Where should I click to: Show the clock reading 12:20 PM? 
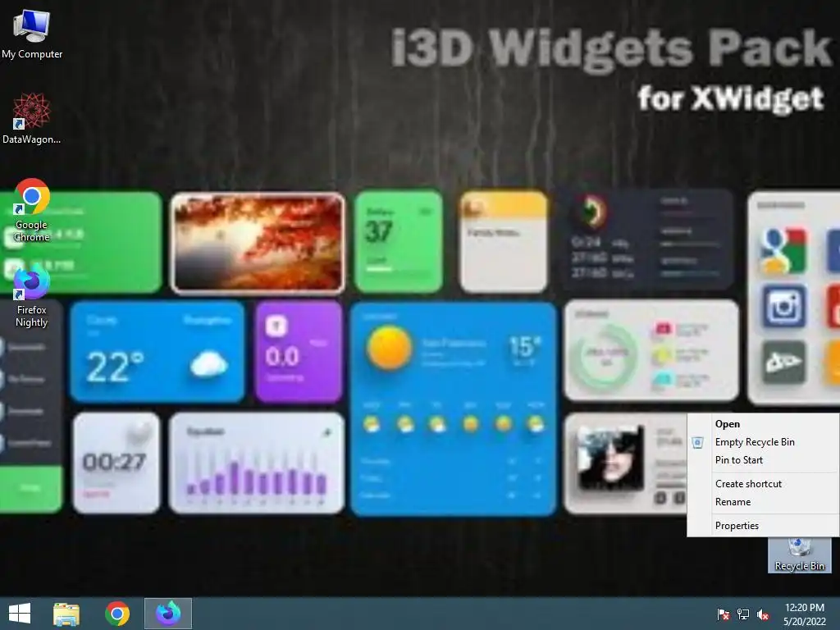click(805, 614)
